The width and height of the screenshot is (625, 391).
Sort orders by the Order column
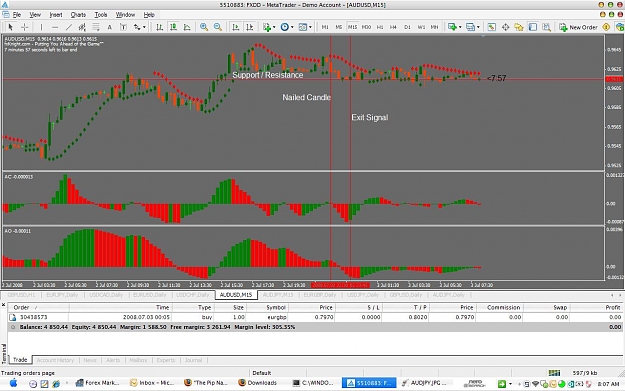39,307
